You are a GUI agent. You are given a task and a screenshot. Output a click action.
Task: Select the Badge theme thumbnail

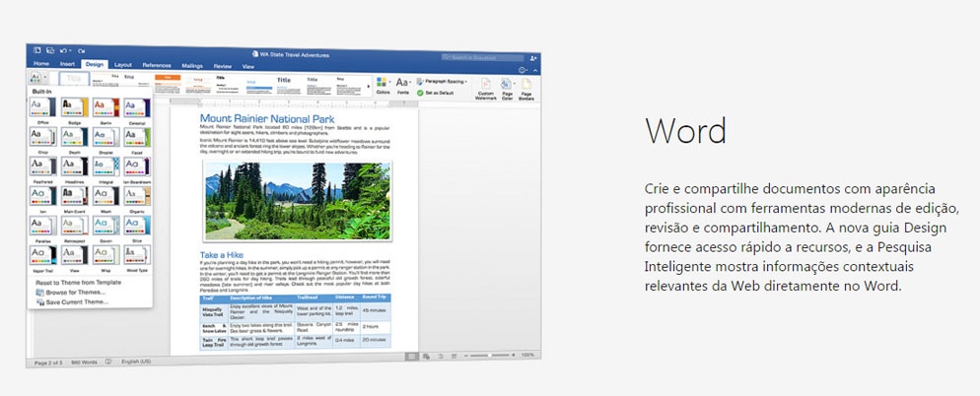pos(74,107)
